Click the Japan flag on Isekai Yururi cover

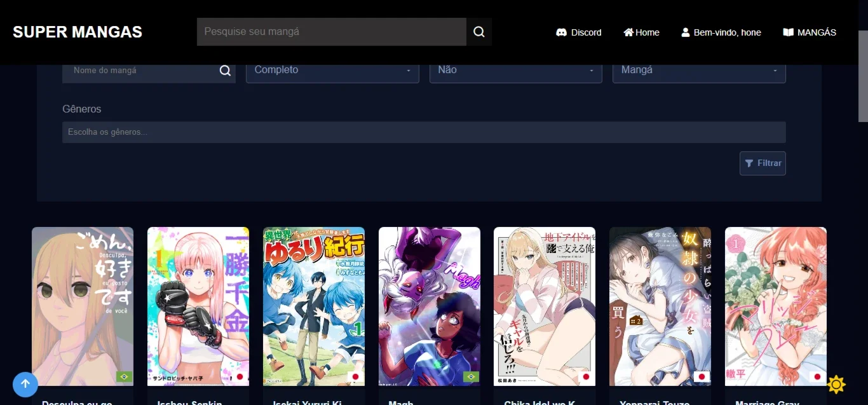(355, 377)
